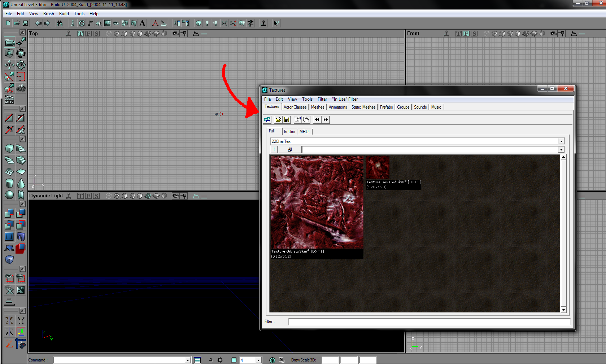The width and height of the screenshot is (606, 364).
Task: Select the MRU tab
Action: point(304,132)
